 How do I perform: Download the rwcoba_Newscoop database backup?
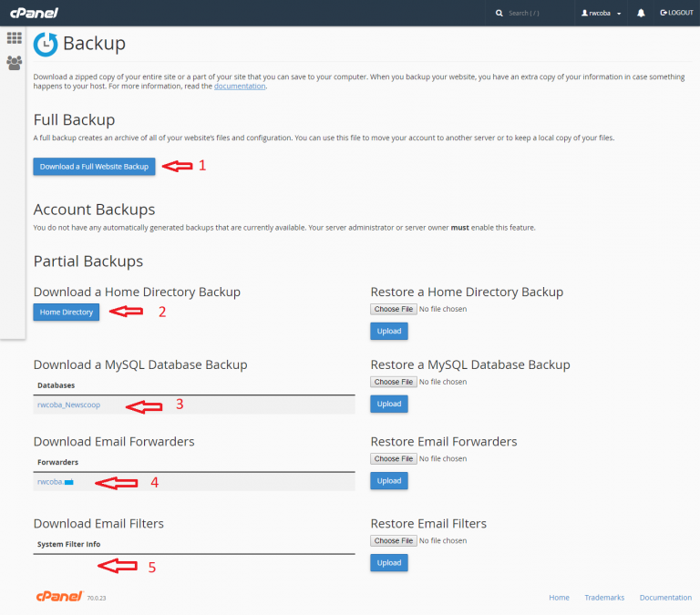click(x=68, y=405)
